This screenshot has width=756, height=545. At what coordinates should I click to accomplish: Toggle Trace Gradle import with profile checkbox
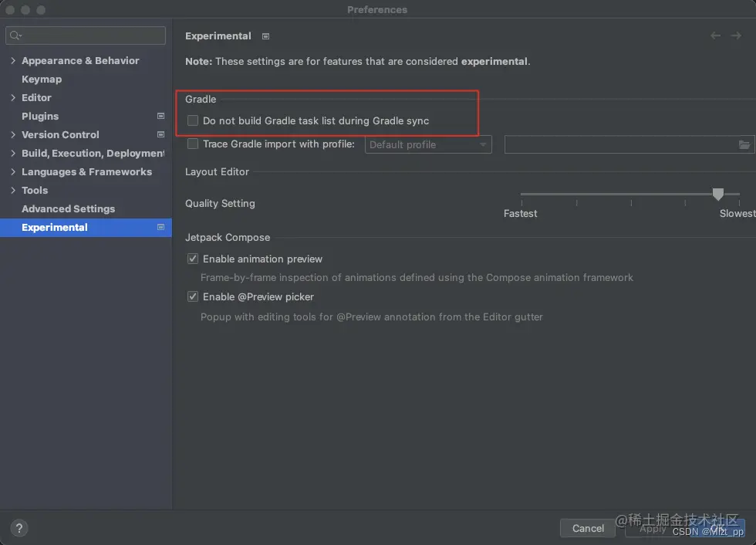pos(193,144)
